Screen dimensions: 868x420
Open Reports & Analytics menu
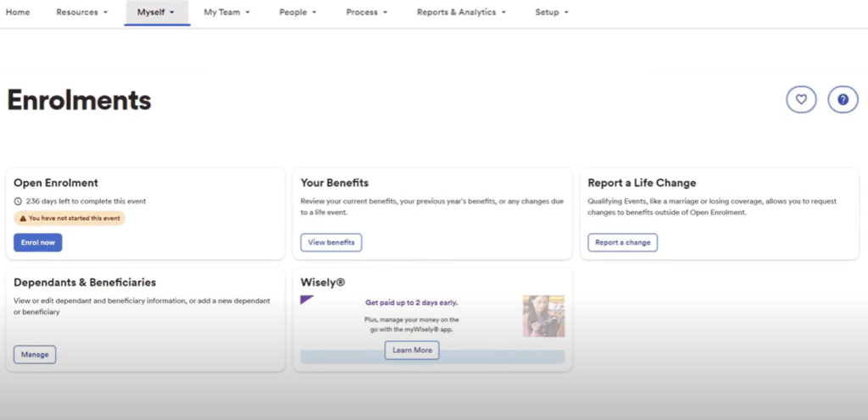[x=461, y=13]
